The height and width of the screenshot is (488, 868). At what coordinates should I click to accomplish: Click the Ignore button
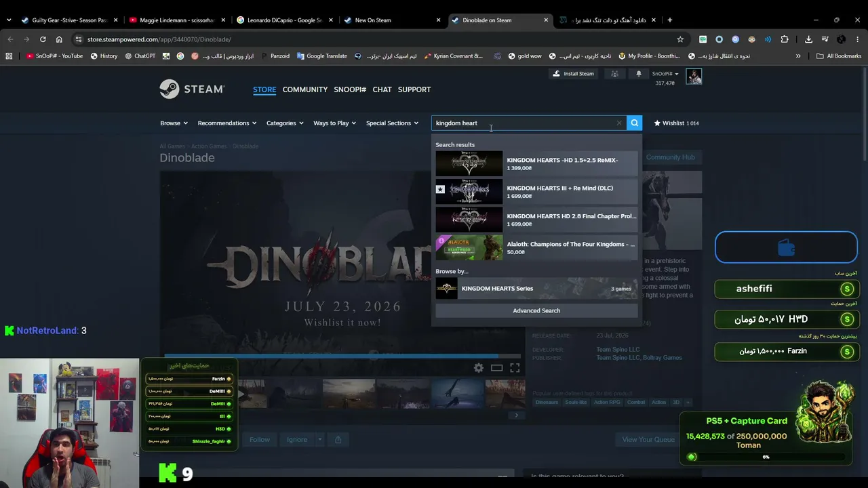coord(297,440)
